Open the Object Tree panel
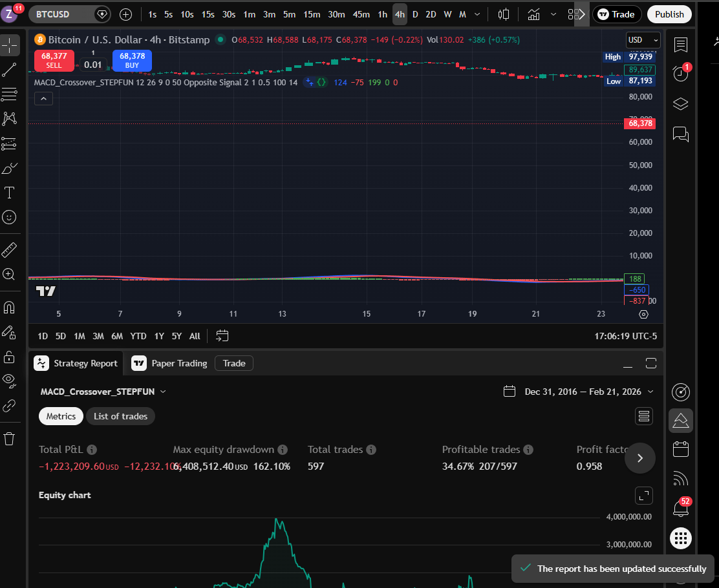The width and height of the screenshot is (719, 588). pyautogui.click(x=680, y=103)
